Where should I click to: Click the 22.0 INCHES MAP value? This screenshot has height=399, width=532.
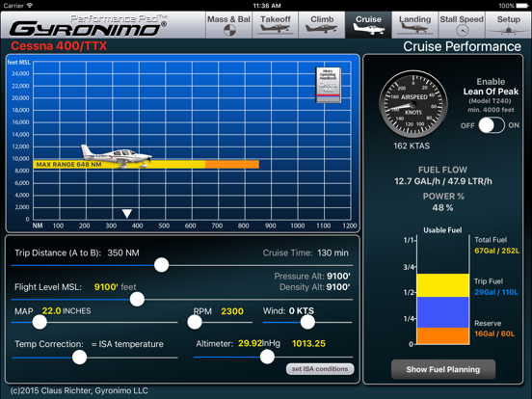[66, 310]
